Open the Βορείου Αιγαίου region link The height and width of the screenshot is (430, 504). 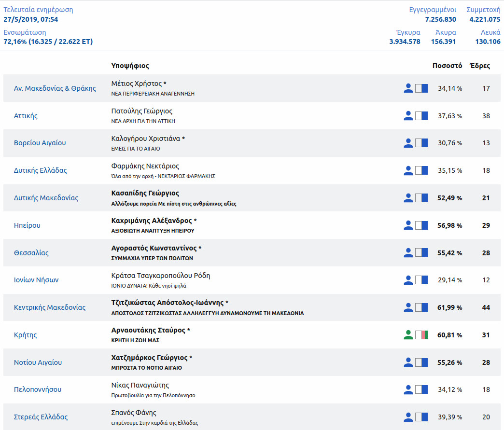[x=40, y=143]
